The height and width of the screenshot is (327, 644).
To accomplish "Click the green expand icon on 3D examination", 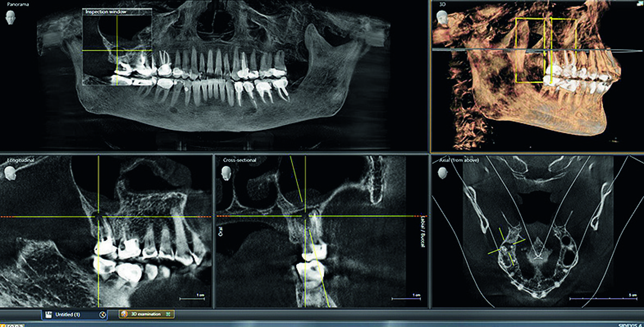I will coord(168,314).
